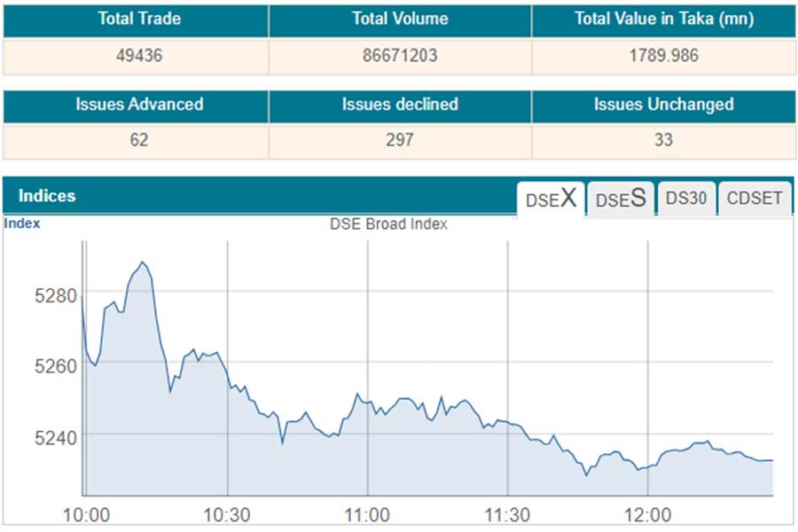Click the Total Volume column header
798x532 pixels.
point(400,20)
